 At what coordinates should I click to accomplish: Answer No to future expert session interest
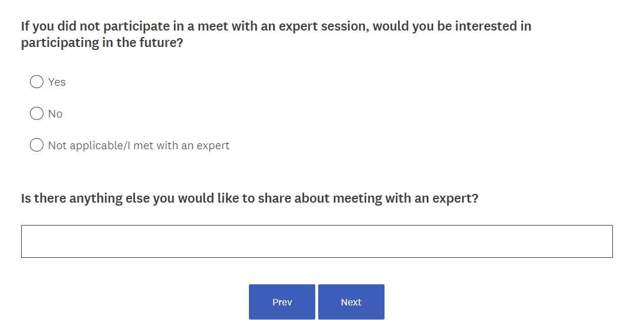coord(36,113)
